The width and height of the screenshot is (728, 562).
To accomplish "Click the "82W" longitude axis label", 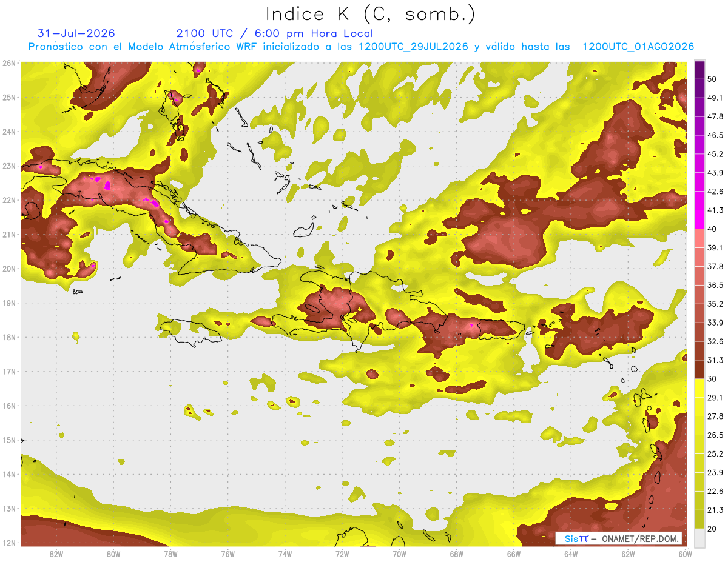I will click(56, 554).
